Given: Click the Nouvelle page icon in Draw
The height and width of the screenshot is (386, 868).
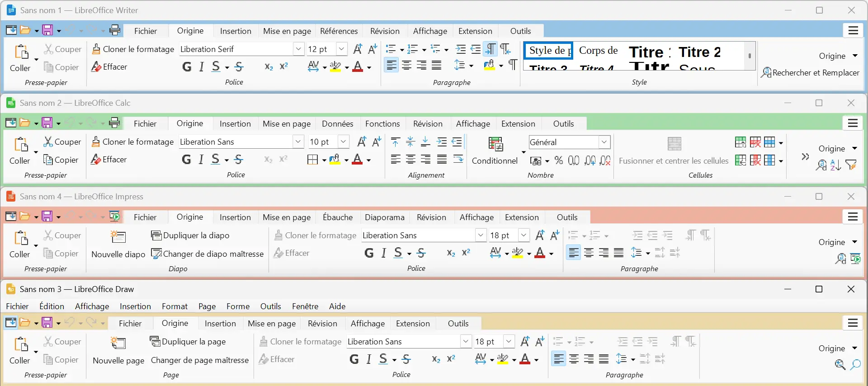Looking at the screenshot, I should click(118, 343).
